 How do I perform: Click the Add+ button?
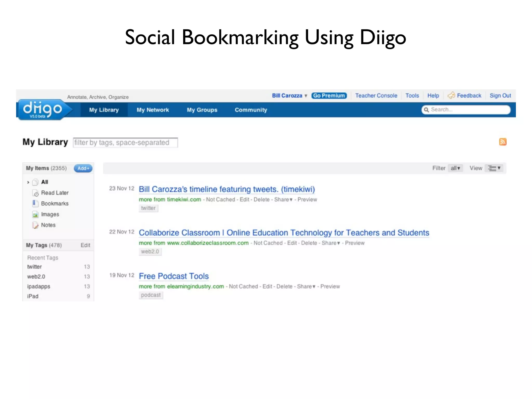(x=83, y=168)
